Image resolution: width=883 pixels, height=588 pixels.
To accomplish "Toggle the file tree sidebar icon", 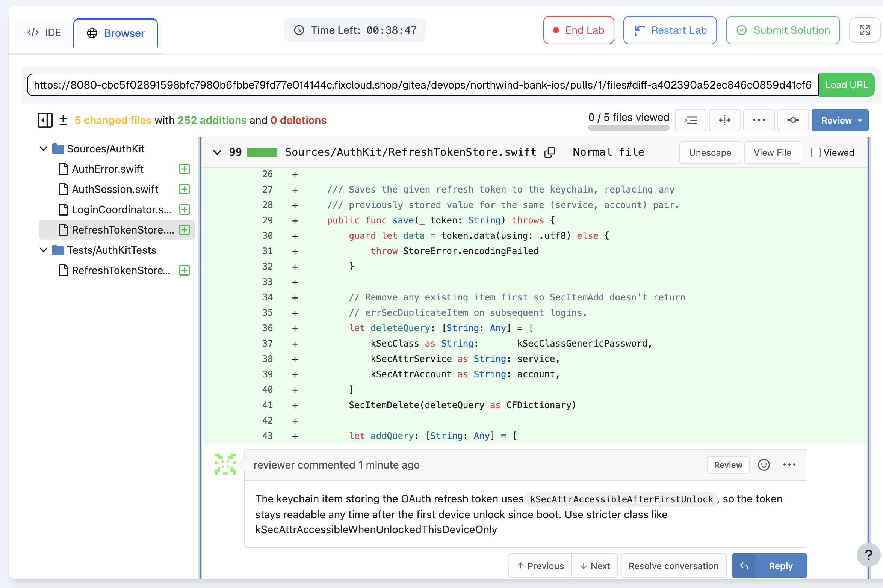I will point(45,120).
